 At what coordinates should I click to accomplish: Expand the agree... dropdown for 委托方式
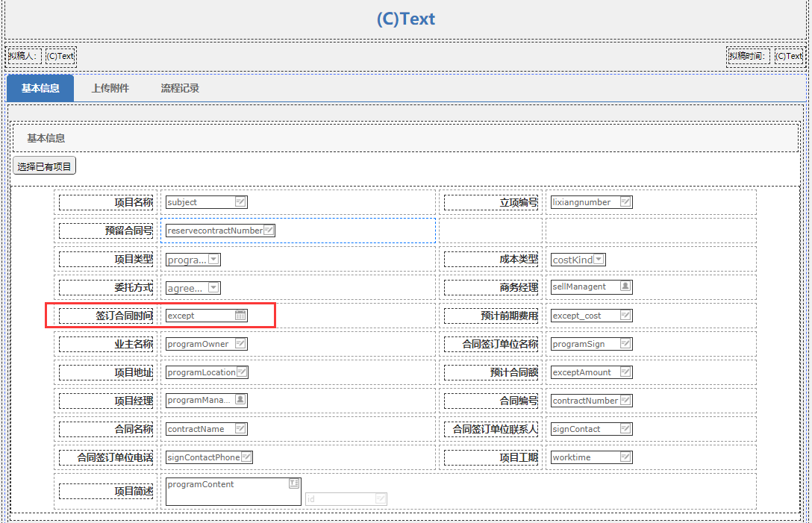213,288
